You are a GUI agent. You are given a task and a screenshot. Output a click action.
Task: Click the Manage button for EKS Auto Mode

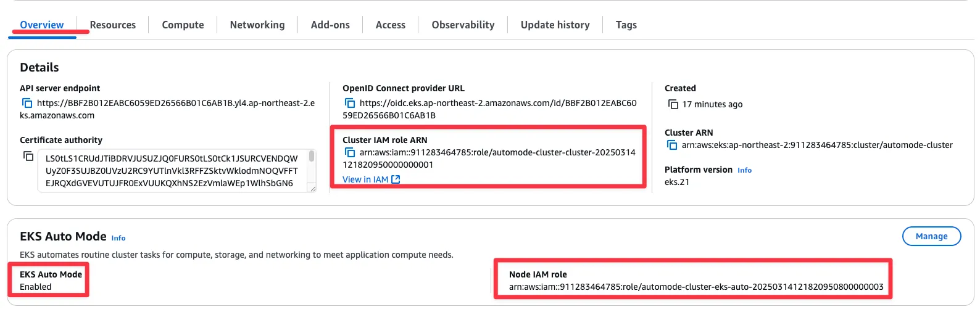point(931,236)
